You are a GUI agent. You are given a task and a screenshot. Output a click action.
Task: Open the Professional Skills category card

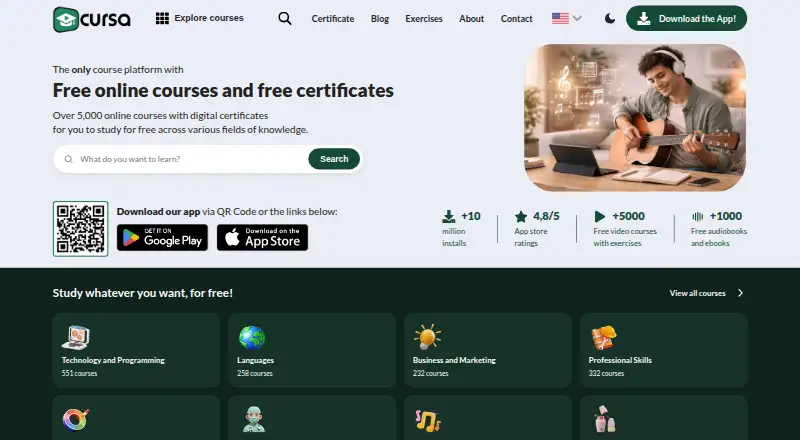point(664,350)
